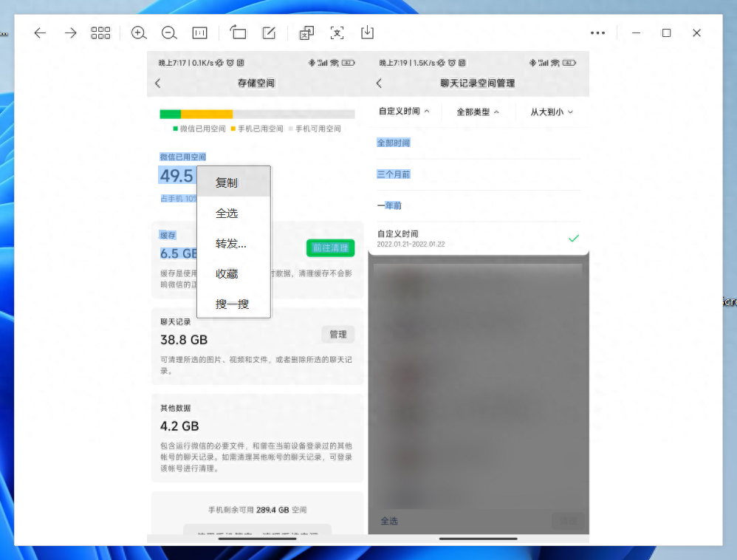Open the three-dot more options menu

(597, 33)
